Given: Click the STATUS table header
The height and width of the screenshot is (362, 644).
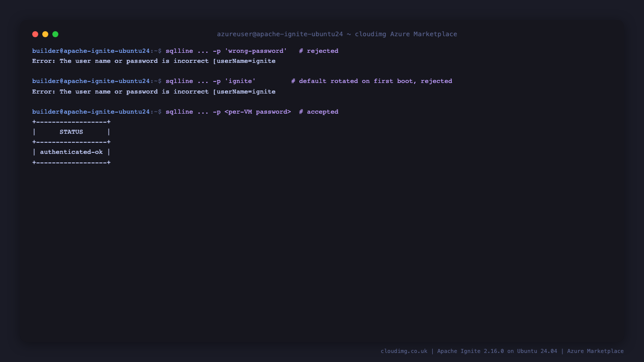Looking at the screenshot, I should [71, 132].
